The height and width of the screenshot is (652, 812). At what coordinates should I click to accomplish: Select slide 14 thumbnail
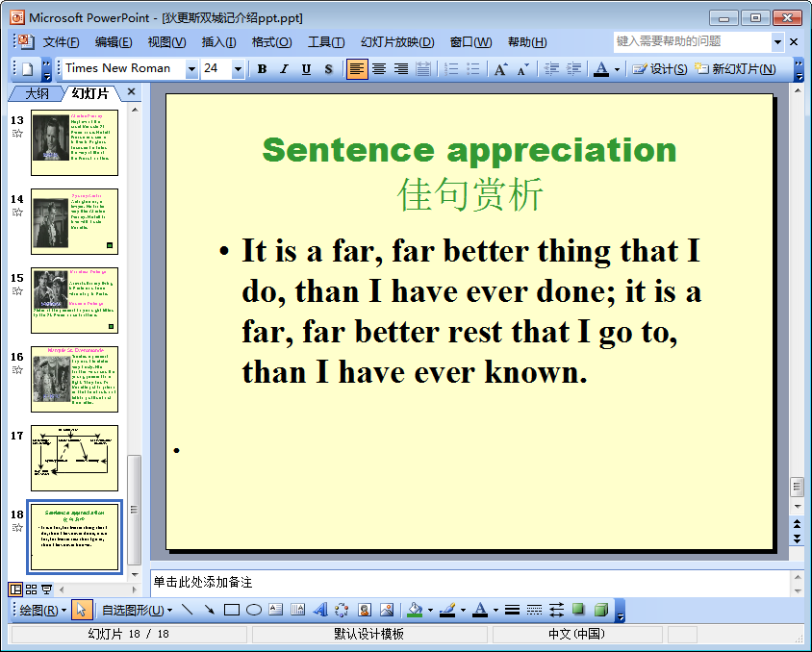coord(75,221)
